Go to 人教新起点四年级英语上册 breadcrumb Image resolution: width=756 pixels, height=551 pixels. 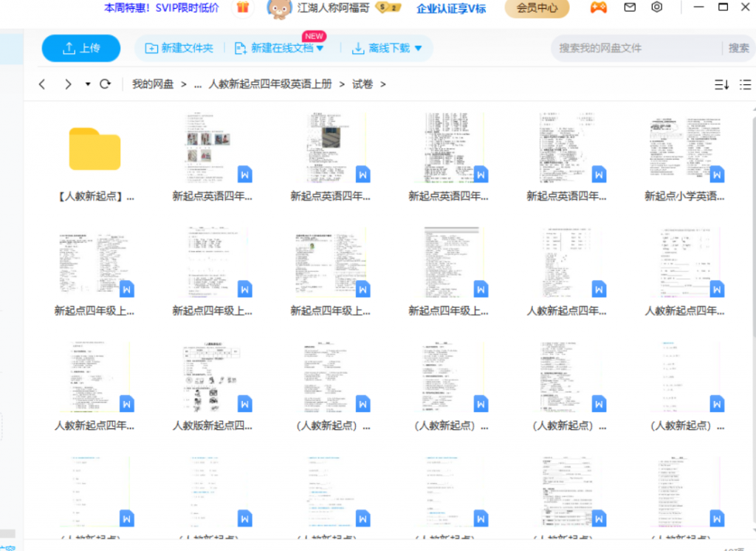point(270,84)
